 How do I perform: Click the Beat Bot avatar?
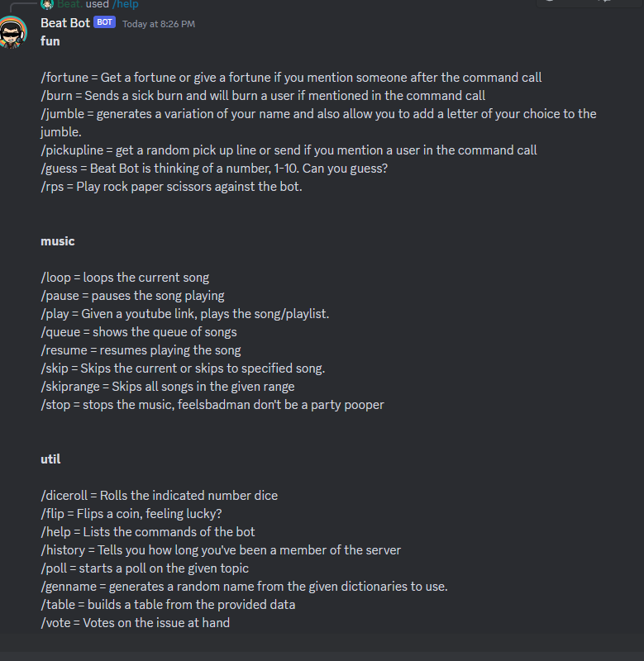pyautogui.click(x=13, y=33)
